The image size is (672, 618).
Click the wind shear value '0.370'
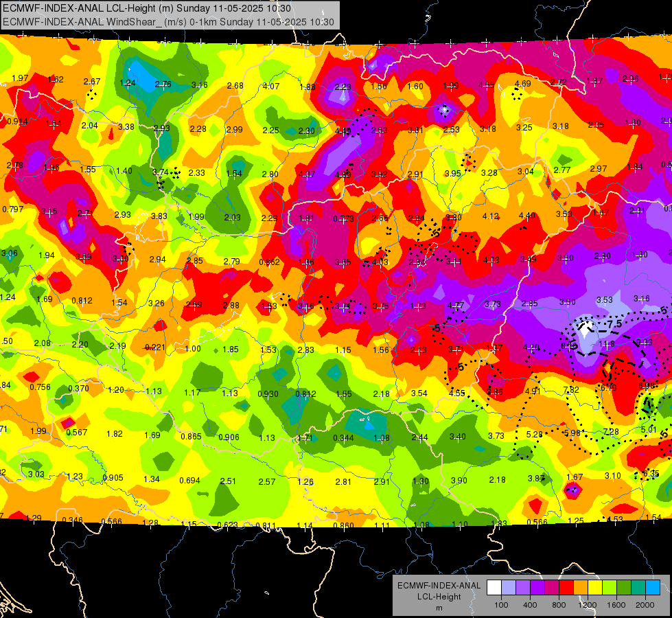[x=78, y=388]
